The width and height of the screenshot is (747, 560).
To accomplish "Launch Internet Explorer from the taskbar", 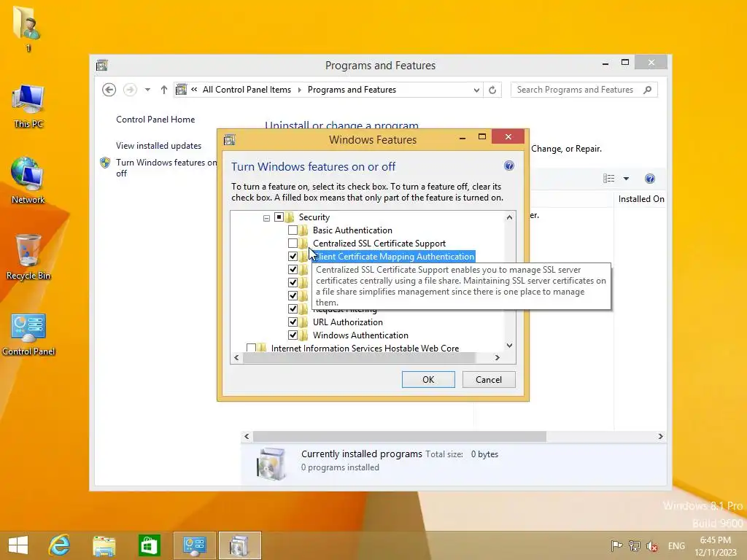I will (60, 545).
